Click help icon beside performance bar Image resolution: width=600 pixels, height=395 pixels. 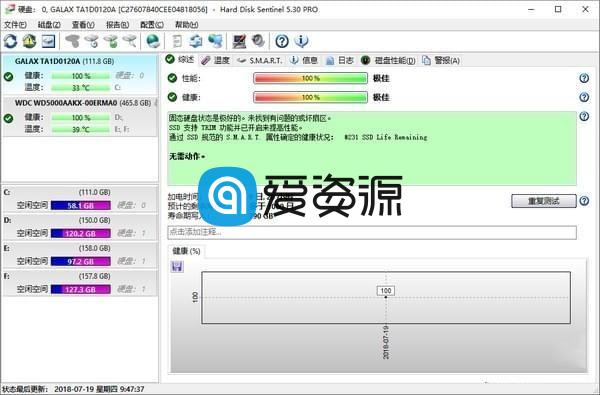[x=584, y=78]
